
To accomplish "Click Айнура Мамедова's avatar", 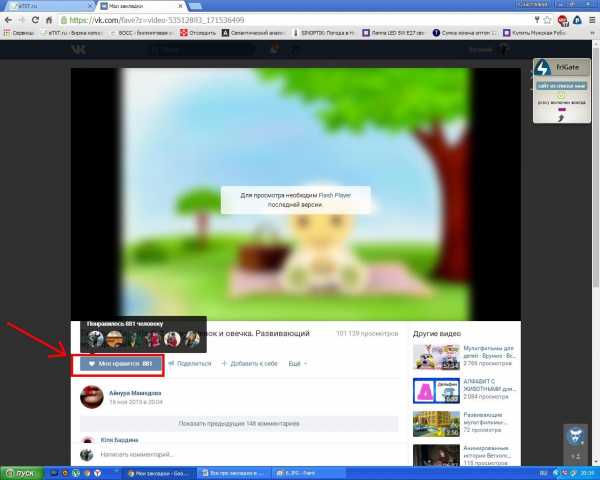I will point(92,397).
